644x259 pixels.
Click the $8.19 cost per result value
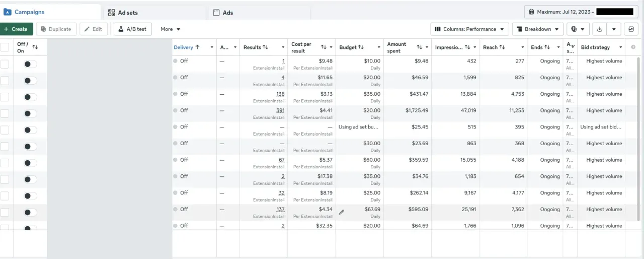pyautogui.click(x=326, y=192)
